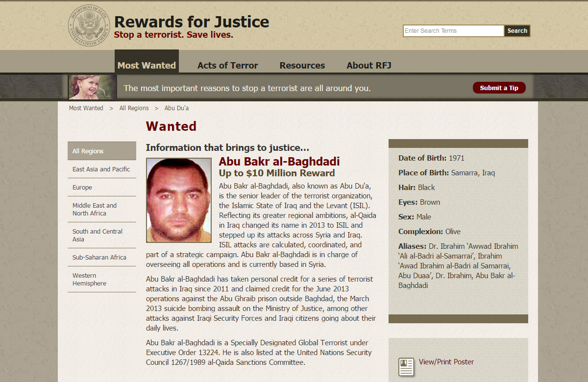Open the wanted person's mugshot photo

click(179, 200)
